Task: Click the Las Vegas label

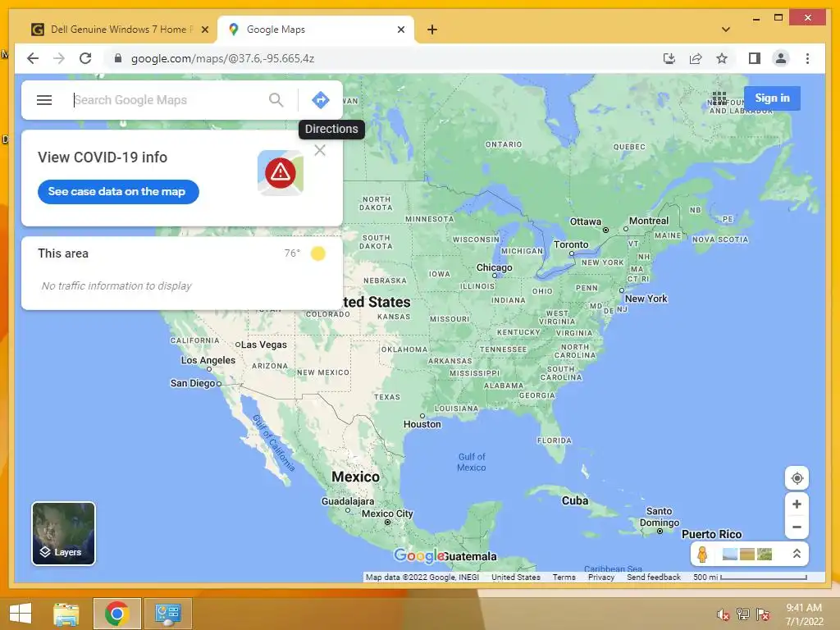Action: 263,345
